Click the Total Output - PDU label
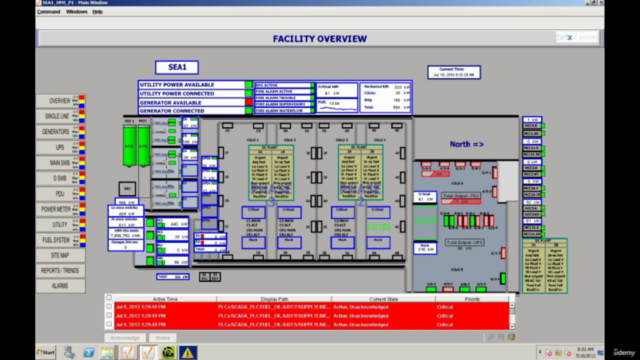The image size is (640, 360). 461,196
